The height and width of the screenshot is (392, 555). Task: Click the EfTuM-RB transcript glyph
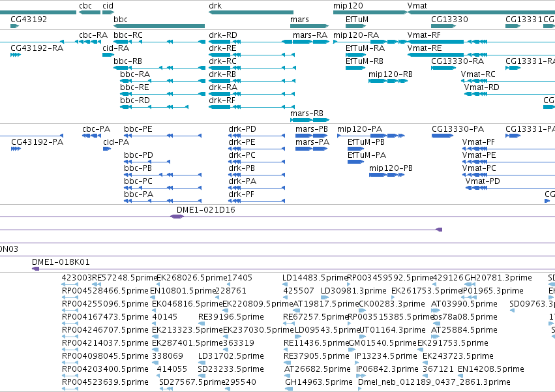tap(355, 68)
